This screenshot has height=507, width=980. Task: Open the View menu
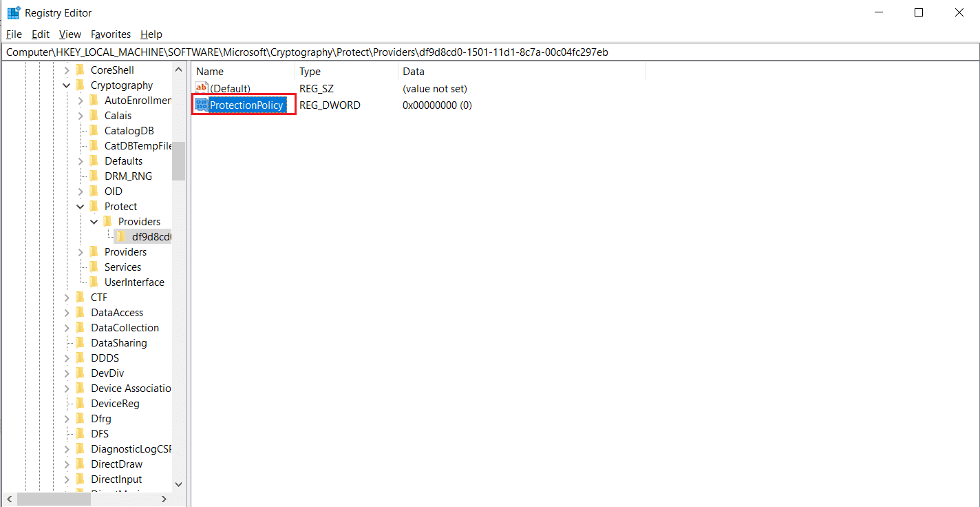[70, 34]
